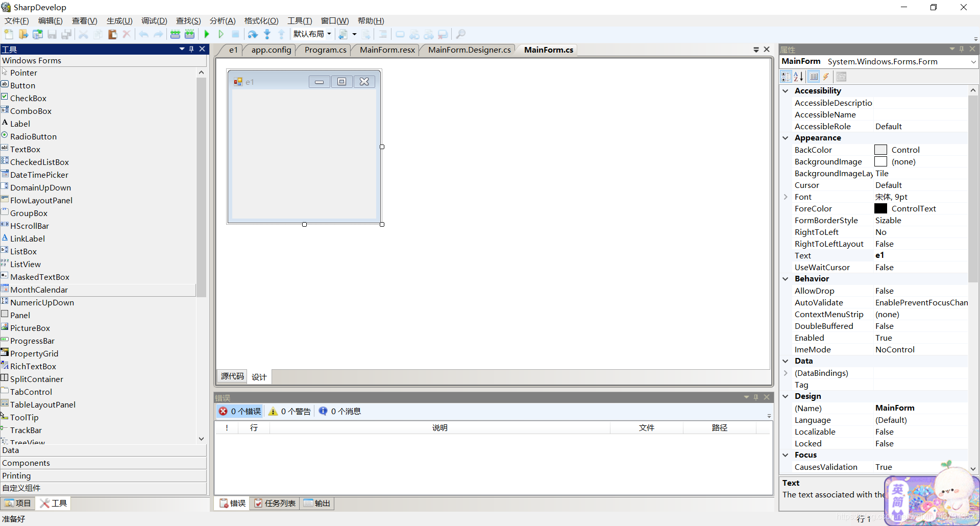Pin the Errors panel with the pushpin icon

pyautogui.click(x=756, y=397)
